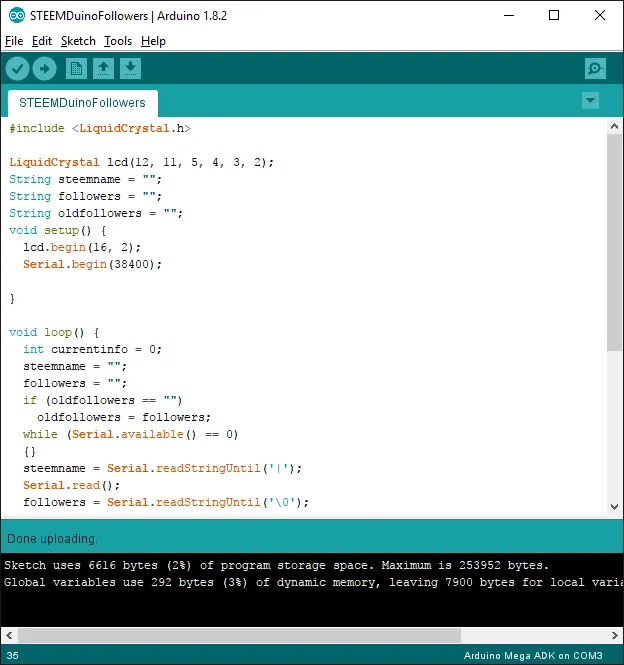Select the STEEMDuinoFollowers tab
624x665 pixels.
tap(83, 103)
